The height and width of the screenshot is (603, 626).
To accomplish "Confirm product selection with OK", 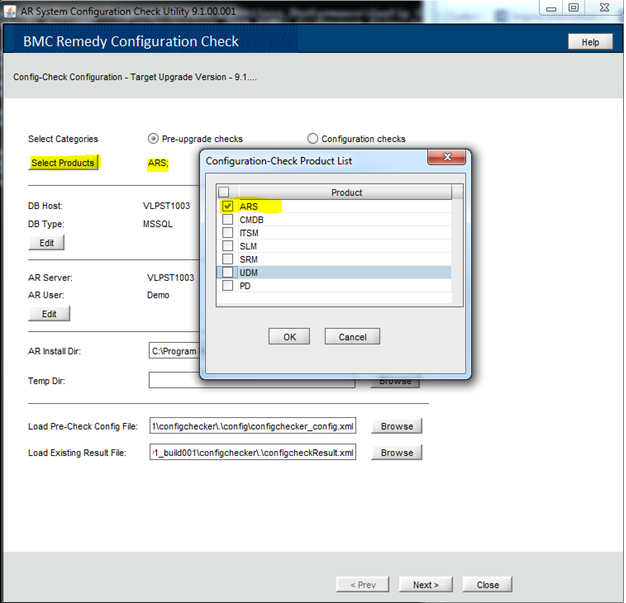I will (x=289, y=337).
